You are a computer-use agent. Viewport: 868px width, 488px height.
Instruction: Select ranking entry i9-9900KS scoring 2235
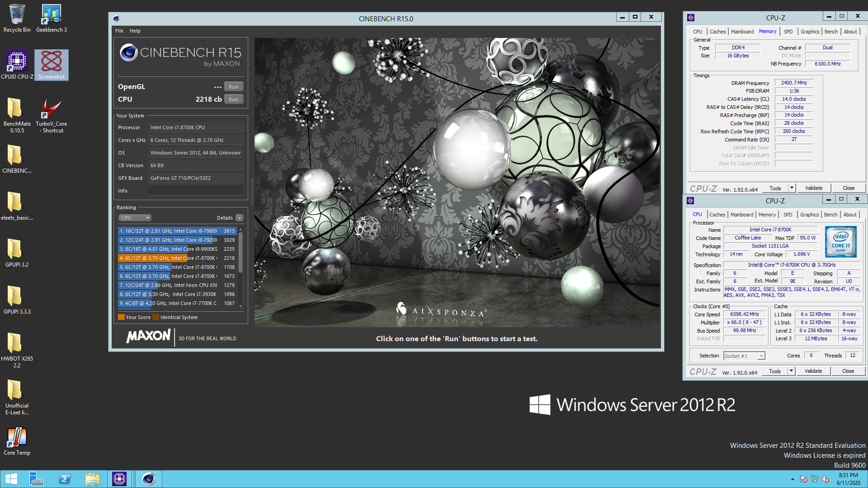(x=178, y=249)
